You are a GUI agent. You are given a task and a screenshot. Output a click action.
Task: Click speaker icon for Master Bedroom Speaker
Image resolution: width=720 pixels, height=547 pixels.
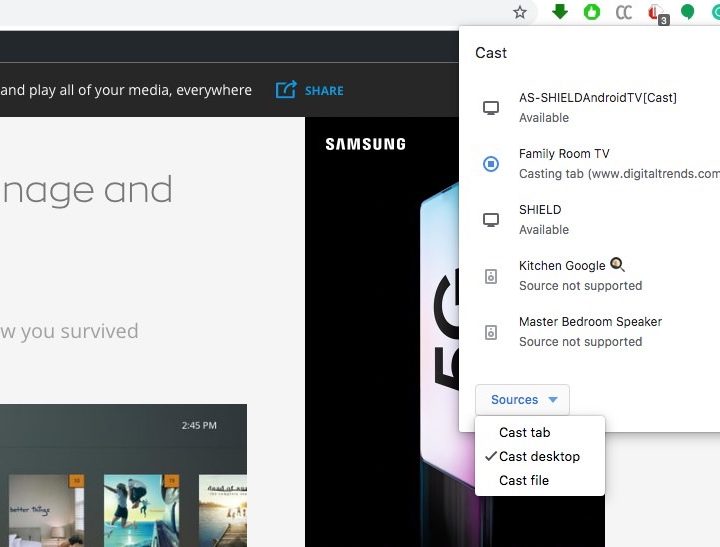click(x=491, y=332)
